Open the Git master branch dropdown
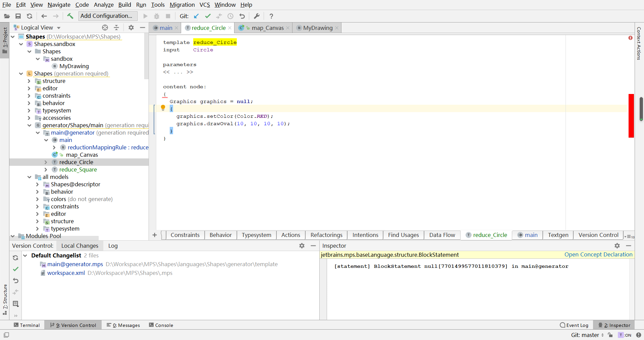 pyautogui.click(x=587, y=335)
